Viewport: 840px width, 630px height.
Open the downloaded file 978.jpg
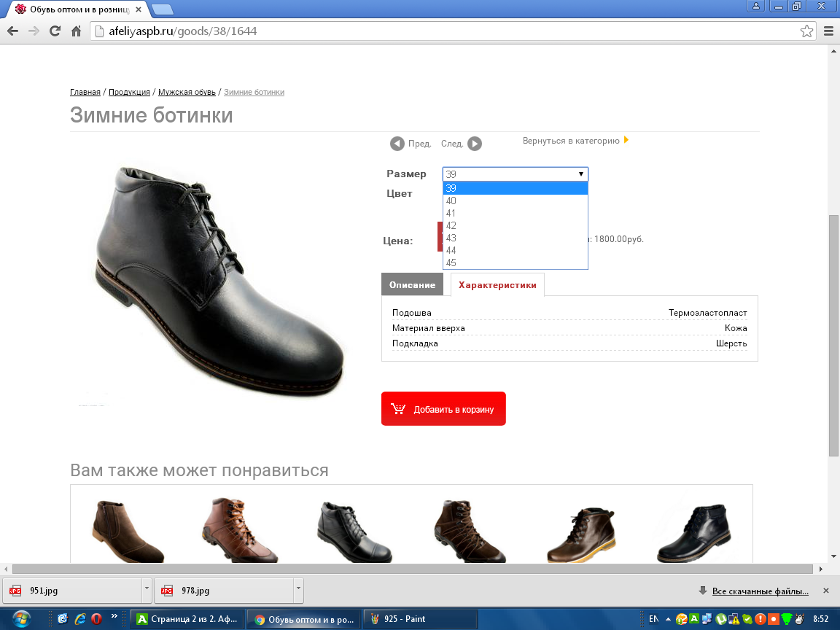coord(224,591)
